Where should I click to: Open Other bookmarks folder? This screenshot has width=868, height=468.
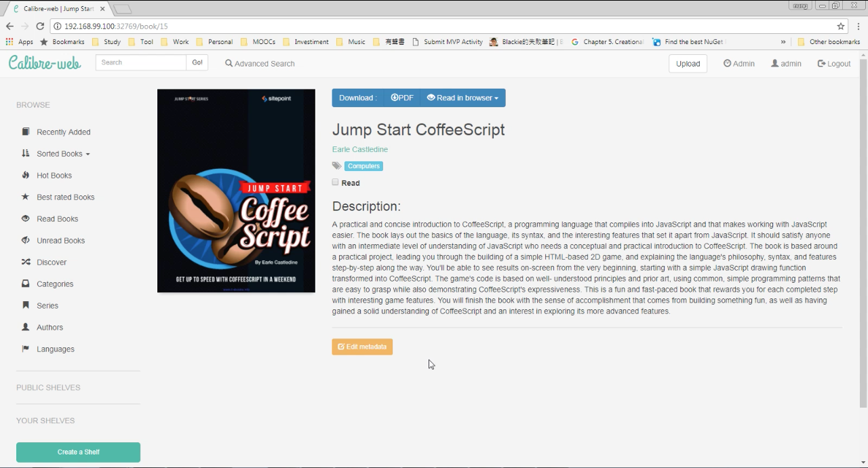(829, 42)
